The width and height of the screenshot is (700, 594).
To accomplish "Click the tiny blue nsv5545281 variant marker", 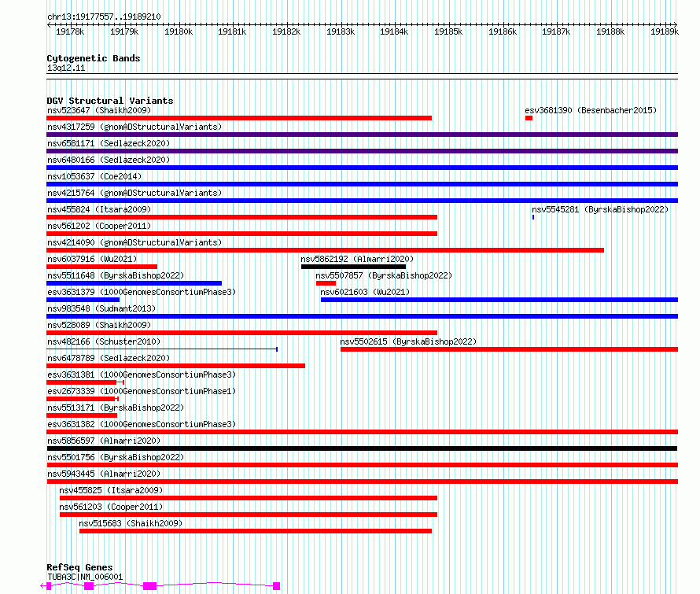I will pyautogui.click(x=533, y=217).
